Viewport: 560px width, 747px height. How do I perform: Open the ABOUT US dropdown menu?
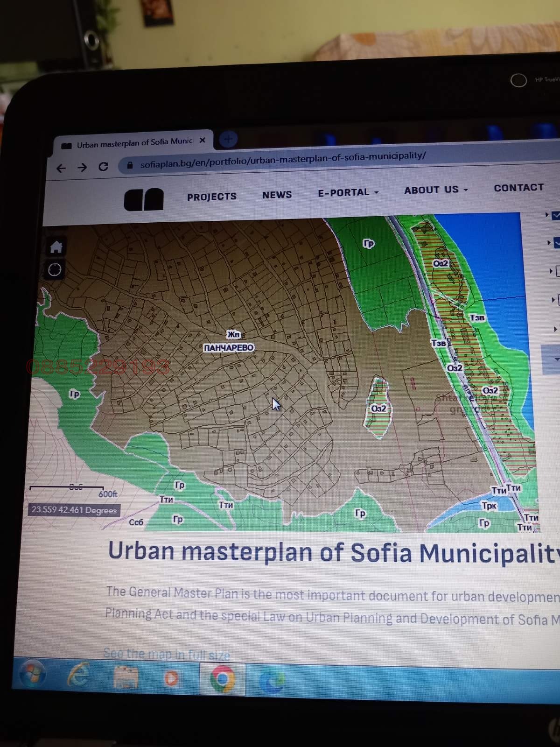point(435,190)
